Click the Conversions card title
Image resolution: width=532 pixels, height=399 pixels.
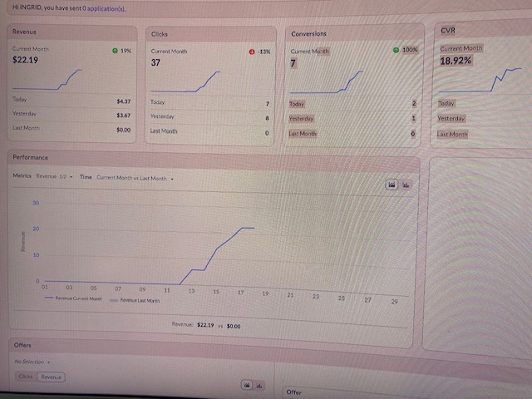click(x=308, y=34)
